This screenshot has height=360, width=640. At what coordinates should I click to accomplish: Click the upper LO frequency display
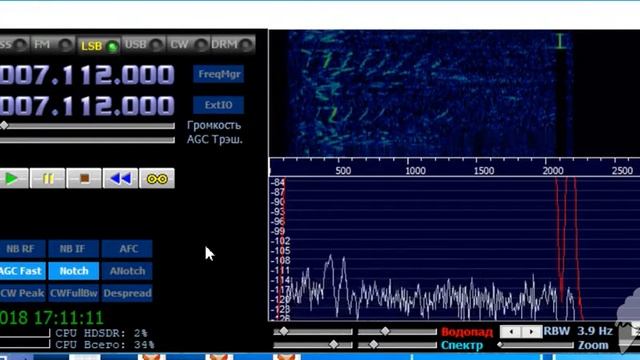87,75
